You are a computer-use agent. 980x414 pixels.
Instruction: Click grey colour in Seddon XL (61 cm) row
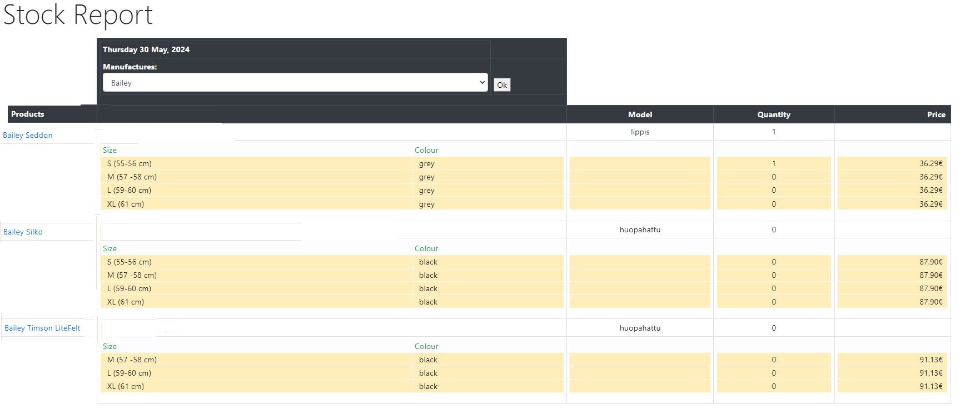[427, 204]
